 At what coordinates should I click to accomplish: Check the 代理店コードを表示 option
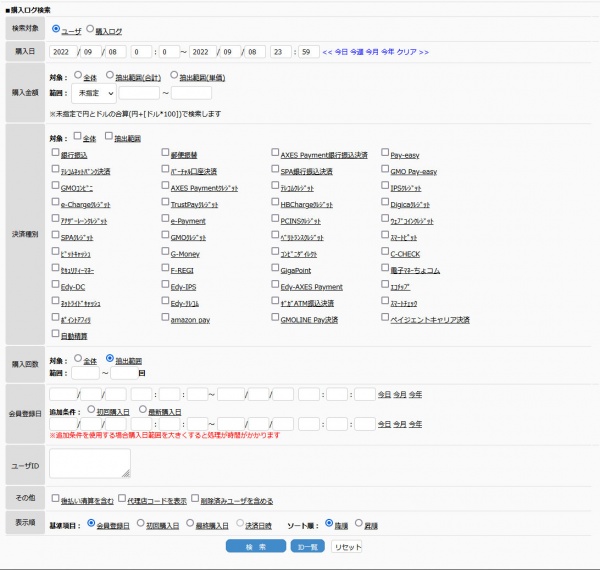point(121,500)
